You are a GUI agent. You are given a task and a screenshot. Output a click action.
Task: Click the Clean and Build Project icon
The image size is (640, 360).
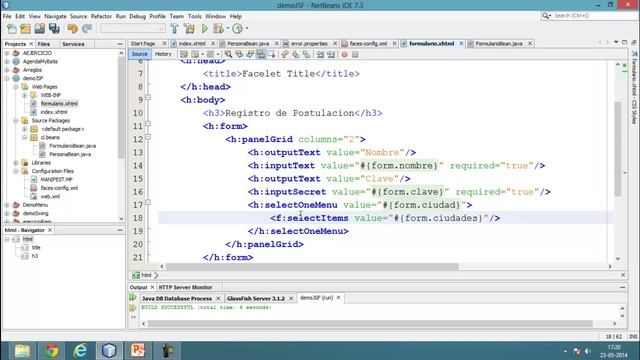(189, 29)
